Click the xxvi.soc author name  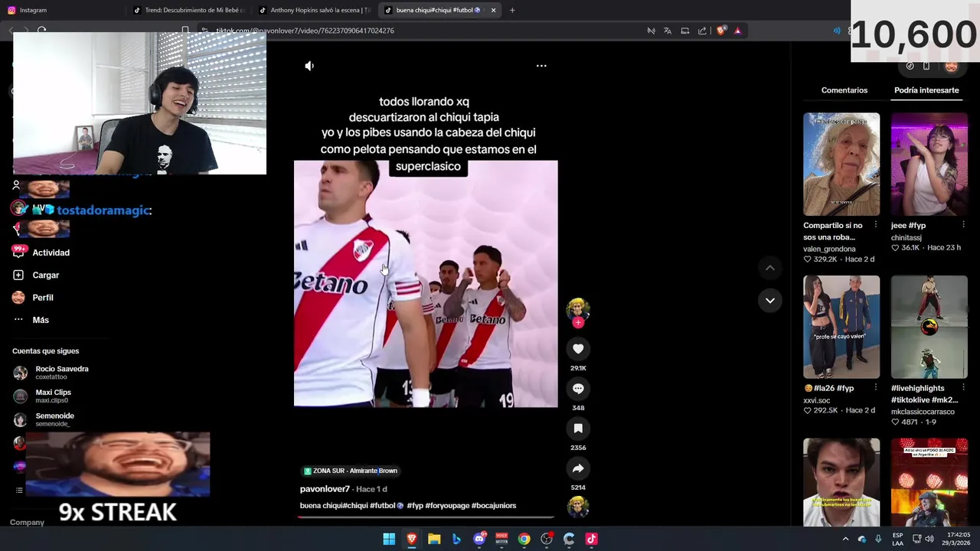[x=816, y=400]
